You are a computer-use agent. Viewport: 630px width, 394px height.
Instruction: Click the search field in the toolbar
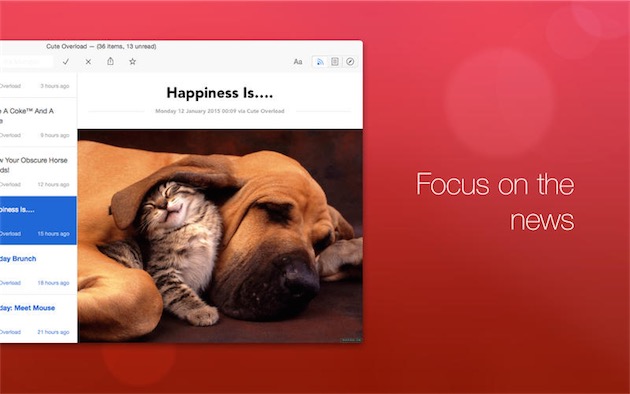click(x=27, y=61)
